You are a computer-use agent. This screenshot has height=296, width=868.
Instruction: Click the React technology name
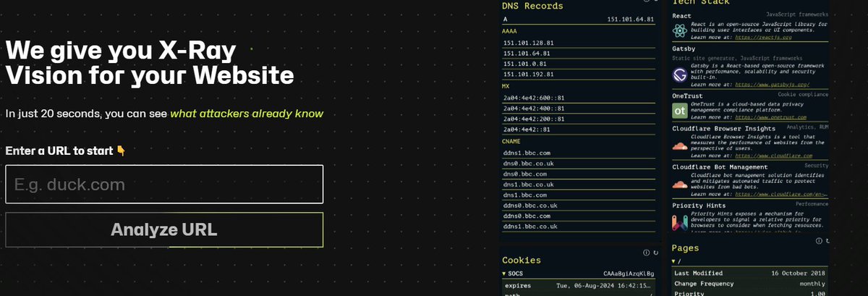(683, 15)
